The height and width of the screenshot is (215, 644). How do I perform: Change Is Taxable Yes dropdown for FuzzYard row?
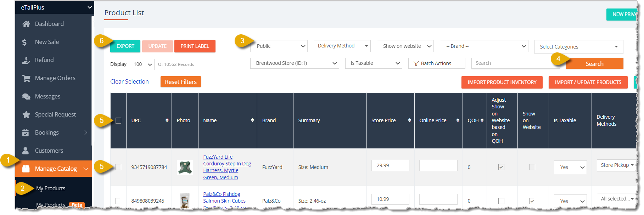tap(570, 167)
